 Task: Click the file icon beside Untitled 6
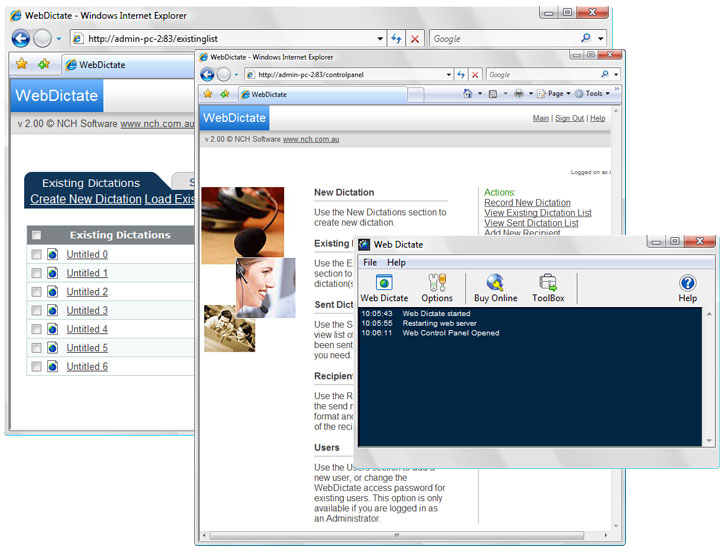click(52, 366)
